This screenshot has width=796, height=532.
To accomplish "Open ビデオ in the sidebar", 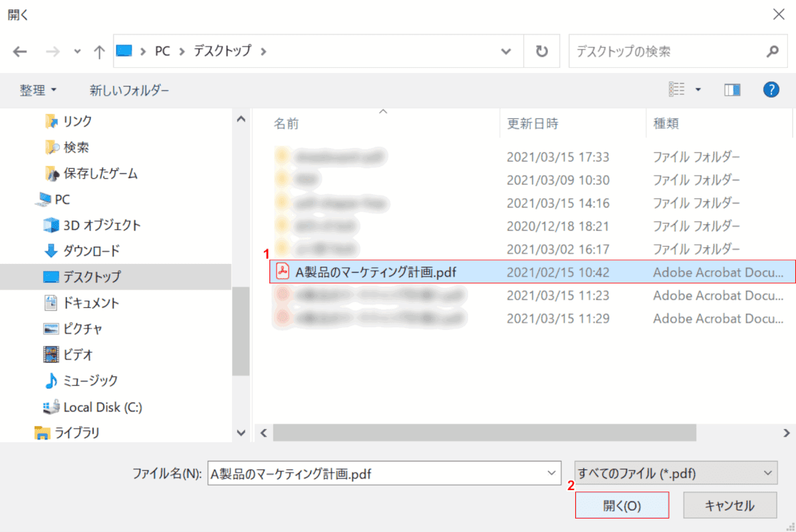I will [68, 354].
